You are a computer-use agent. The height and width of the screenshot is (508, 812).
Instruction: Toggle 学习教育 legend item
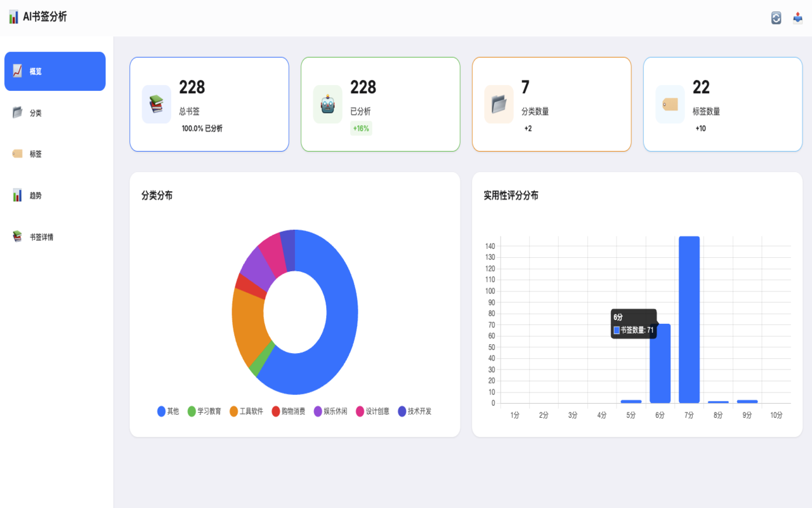(x=204, y=411)
